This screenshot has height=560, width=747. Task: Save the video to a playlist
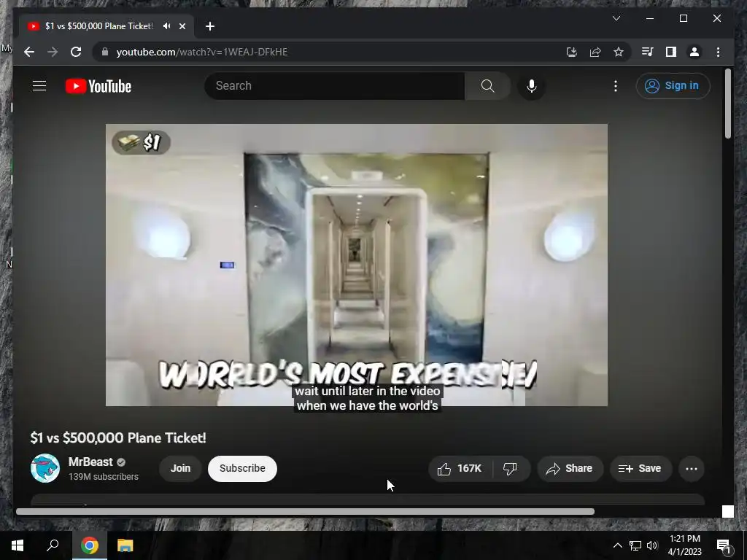click(x=640, y=469)
